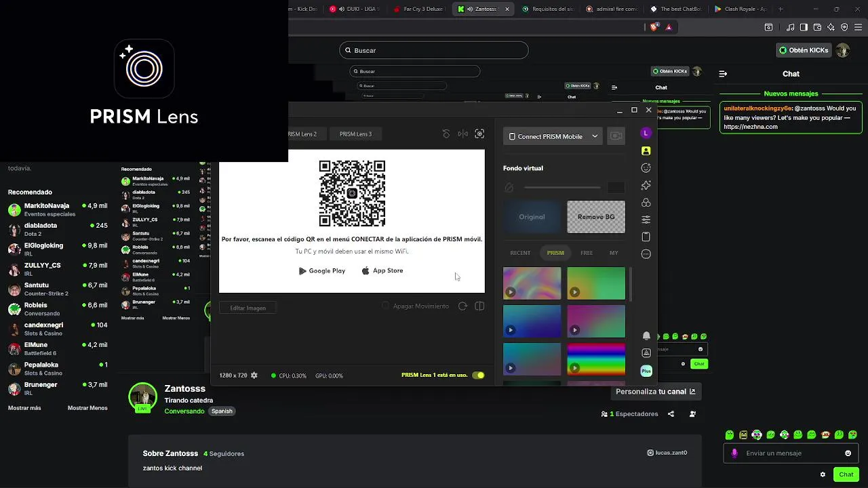Switch to the PRISM Lens 2 tab
The image size is (868, 488).
(302, 134)
